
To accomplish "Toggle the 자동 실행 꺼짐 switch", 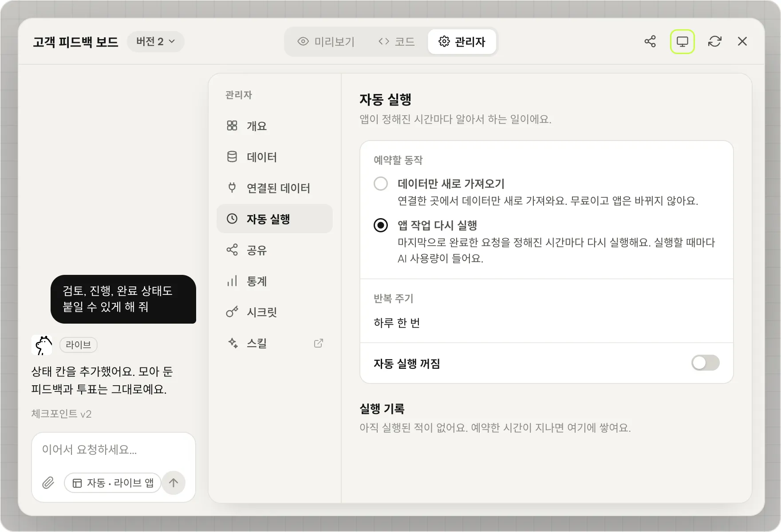I will pos(705,363).
